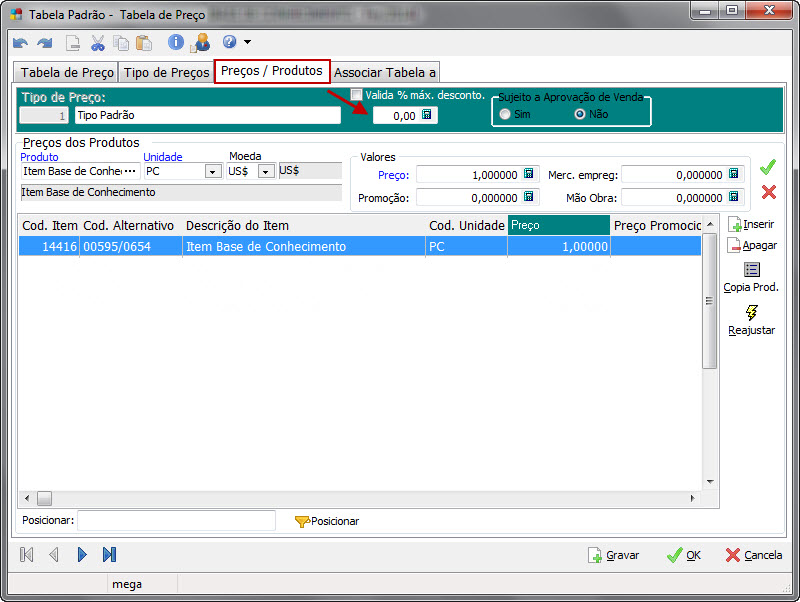This screenshot has width=800, height=602.
Task: Click the paste clipboard icon
Action: pos(144,43)
